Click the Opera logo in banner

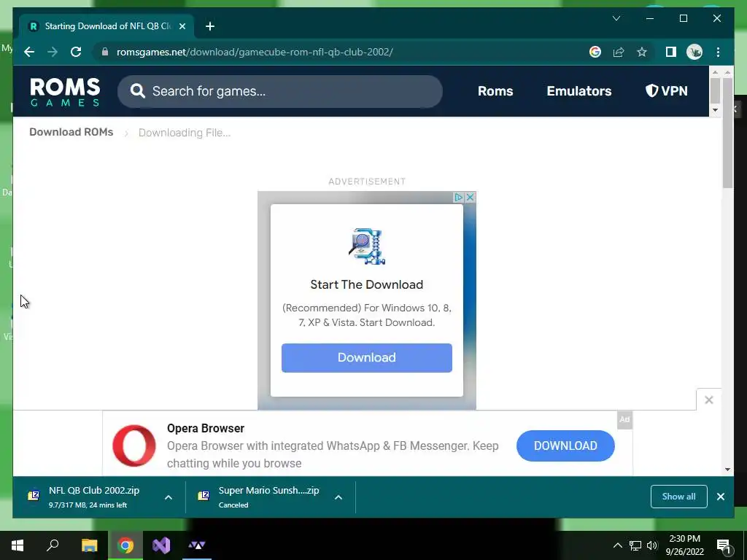coord(134,446)
